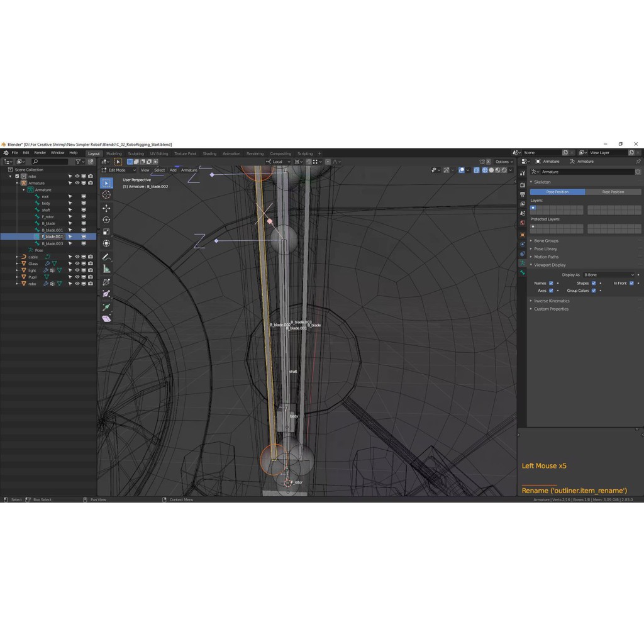Activate the Rotate tool
The width and height of the screenshot is (644, 644).
tap(106, 219)
